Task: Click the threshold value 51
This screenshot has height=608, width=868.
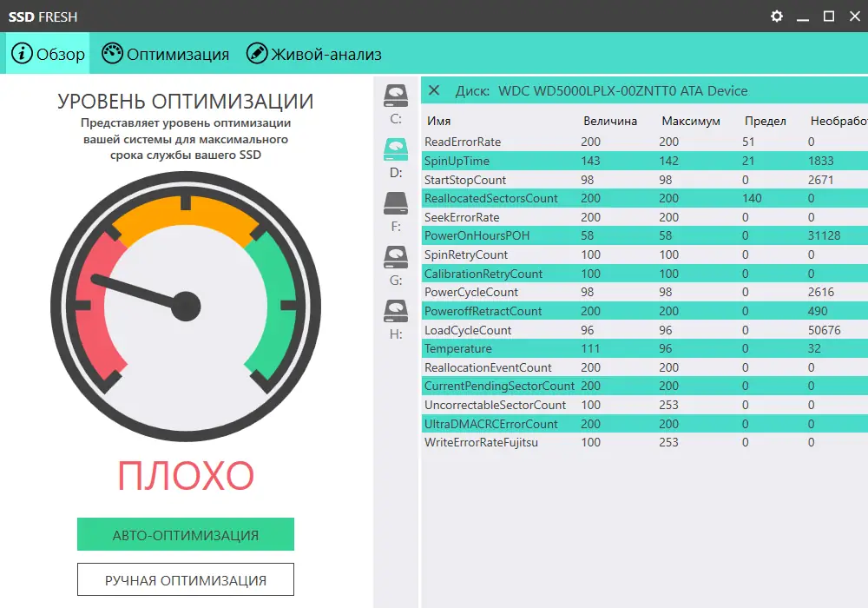Action: [x=748, y=142]
